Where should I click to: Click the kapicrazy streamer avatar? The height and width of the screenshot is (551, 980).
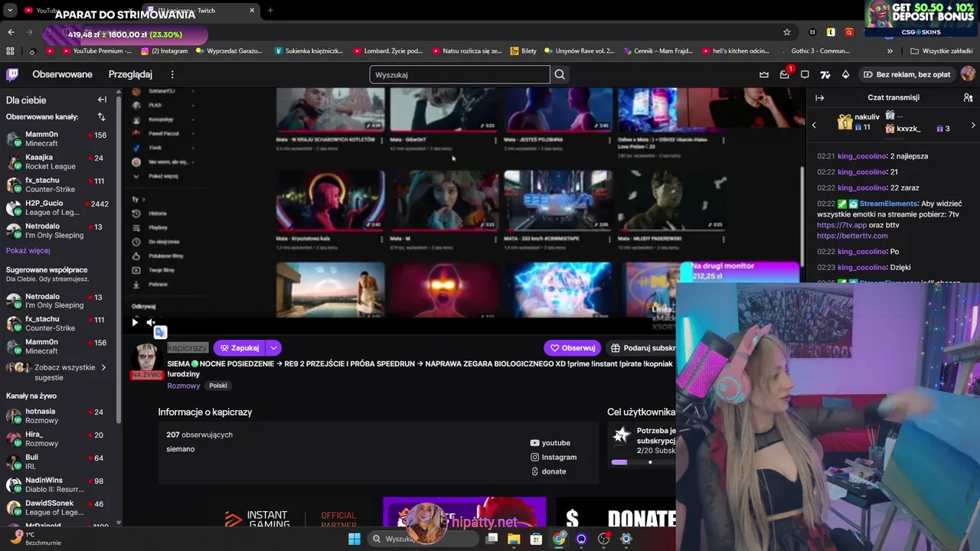click(x=145, y=358)
